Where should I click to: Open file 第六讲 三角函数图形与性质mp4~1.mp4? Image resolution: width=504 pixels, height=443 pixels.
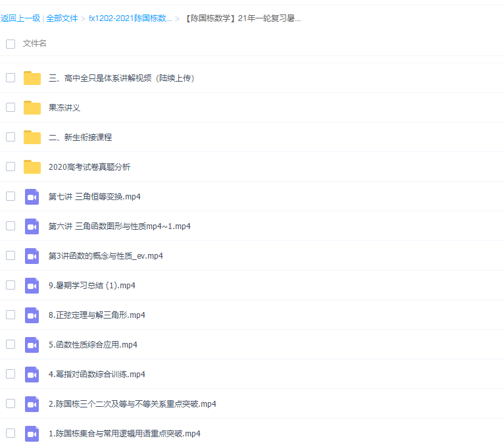tap(119, 226)
